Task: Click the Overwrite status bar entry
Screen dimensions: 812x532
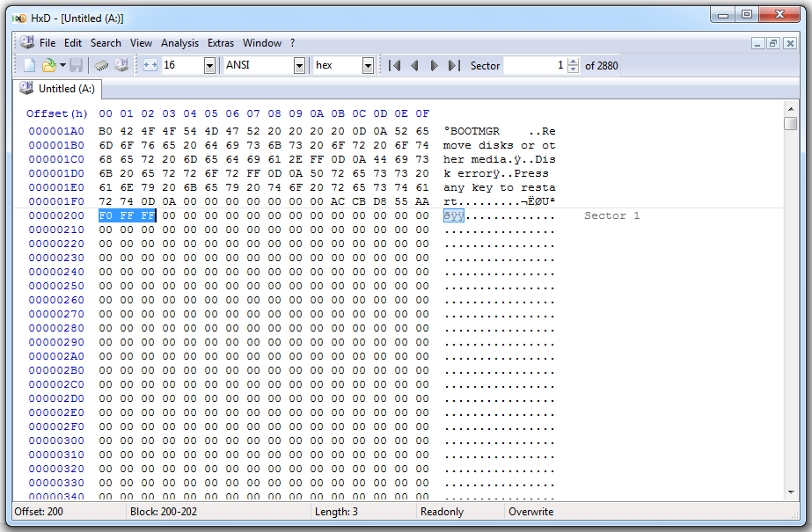Action: [530, 512]
